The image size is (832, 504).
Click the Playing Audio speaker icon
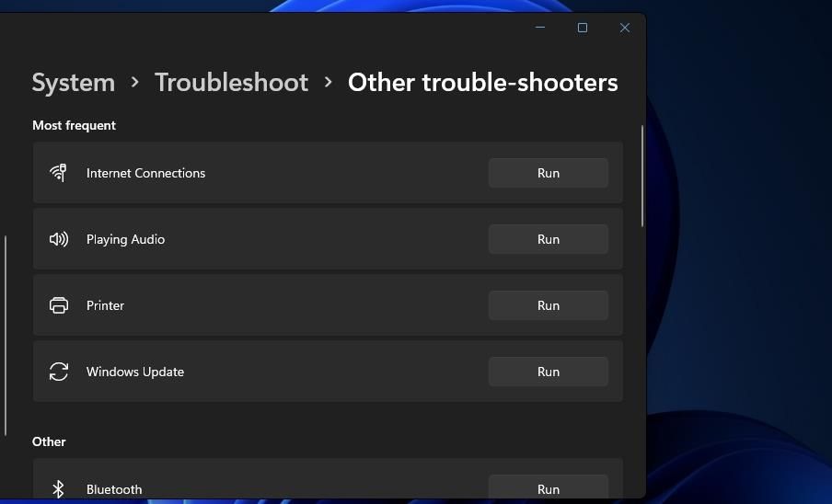coord(58,239)
